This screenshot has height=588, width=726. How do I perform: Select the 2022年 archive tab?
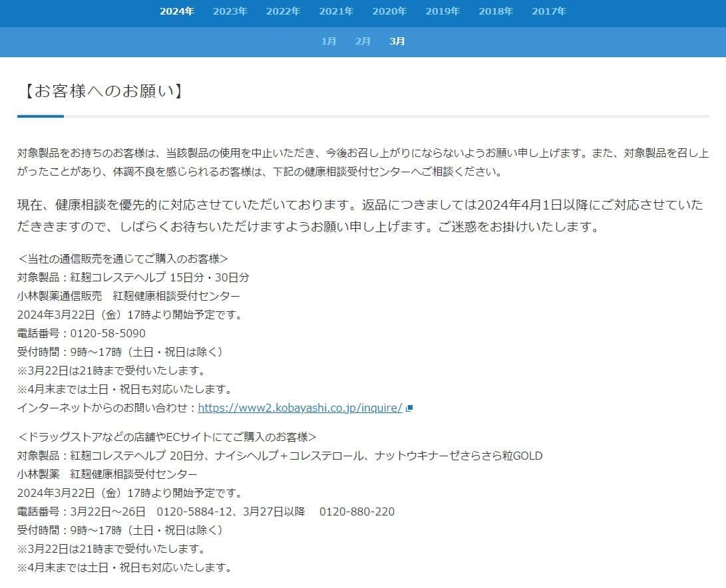pos(283,11)
